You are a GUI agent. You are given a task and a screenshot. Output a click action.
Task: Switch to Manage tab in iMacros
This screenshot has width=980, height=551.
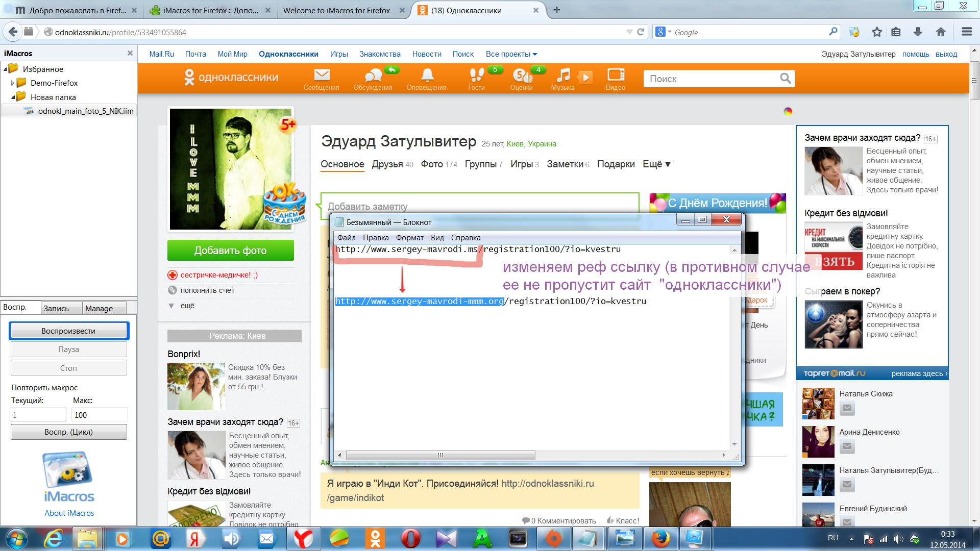click(x=104, y=308)
